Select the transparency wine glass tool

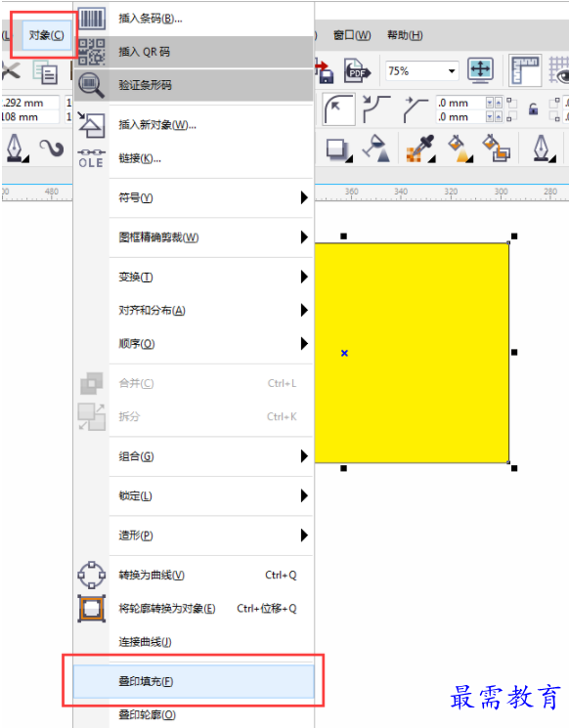coord(376,149)
